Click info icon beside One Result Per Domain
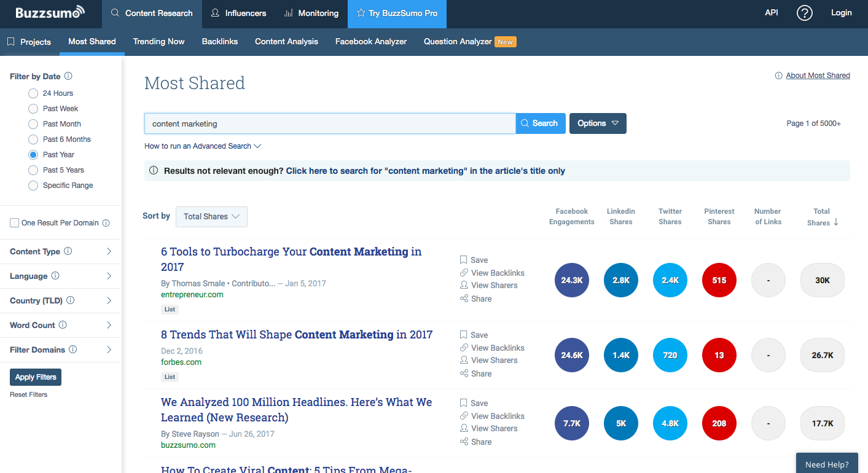 click(106, 223)
